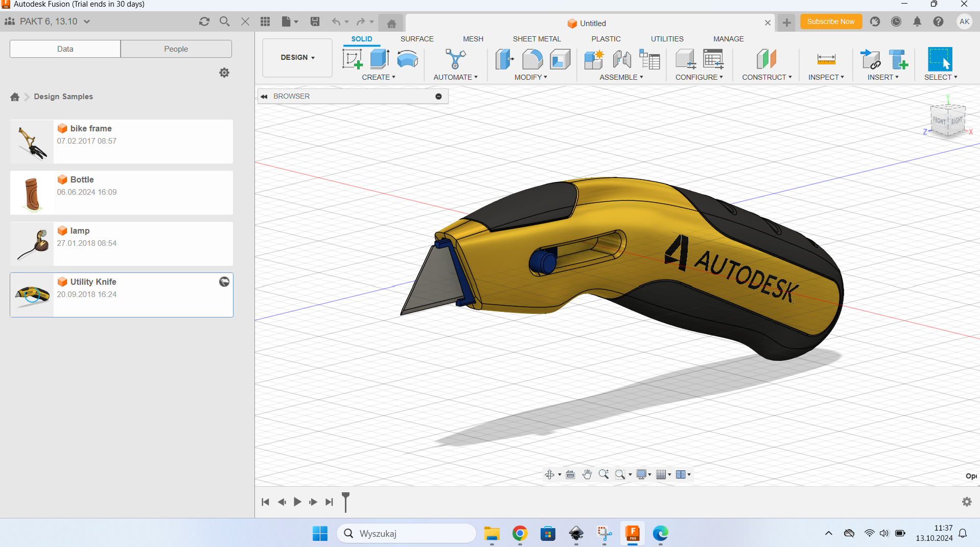This screenshot has width=980, height=547.
Task: Close the data panel
Action: tap(245, 21)
